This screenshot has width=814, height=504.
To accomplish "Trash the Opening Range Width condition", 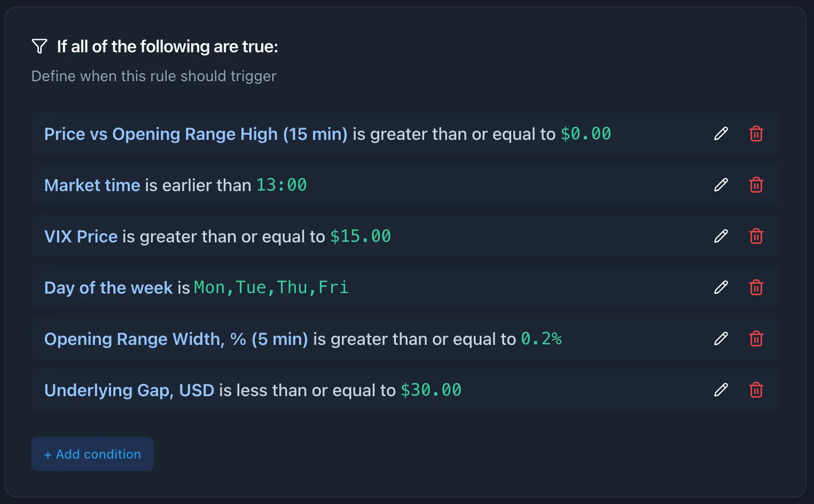I will tap(756, 338).
